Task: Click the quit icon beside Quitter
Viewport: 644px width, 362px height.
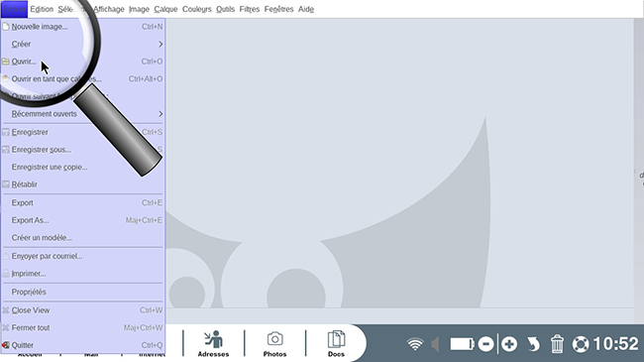Action: click(6, 345)
